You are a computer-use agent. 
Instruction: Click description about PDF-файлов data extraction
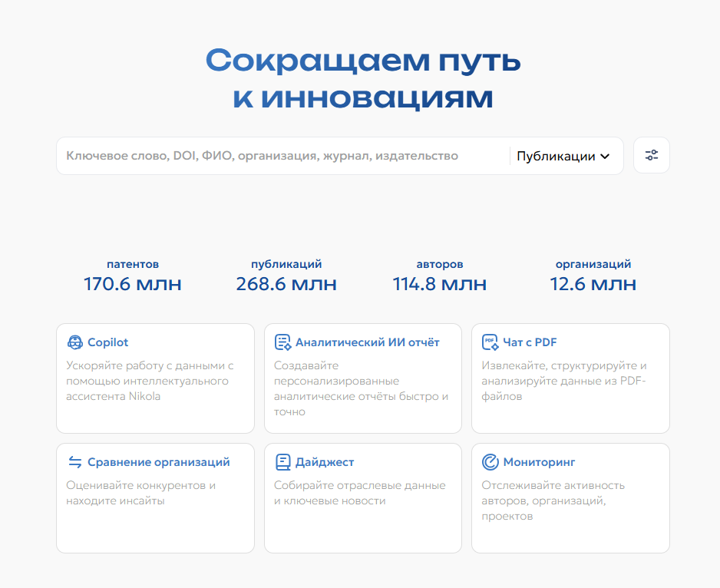564,381
